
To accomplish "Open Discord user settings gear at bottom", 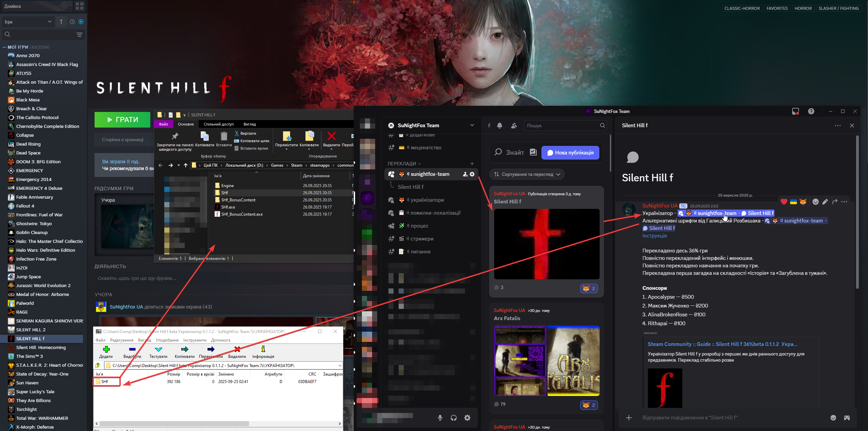I will [467, 418].
